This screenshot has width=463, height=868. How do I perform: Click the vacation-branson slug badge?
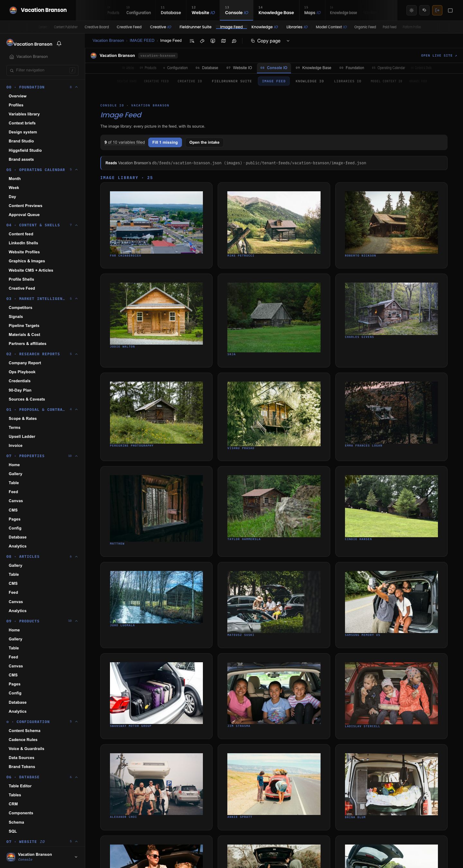point(158,56)
